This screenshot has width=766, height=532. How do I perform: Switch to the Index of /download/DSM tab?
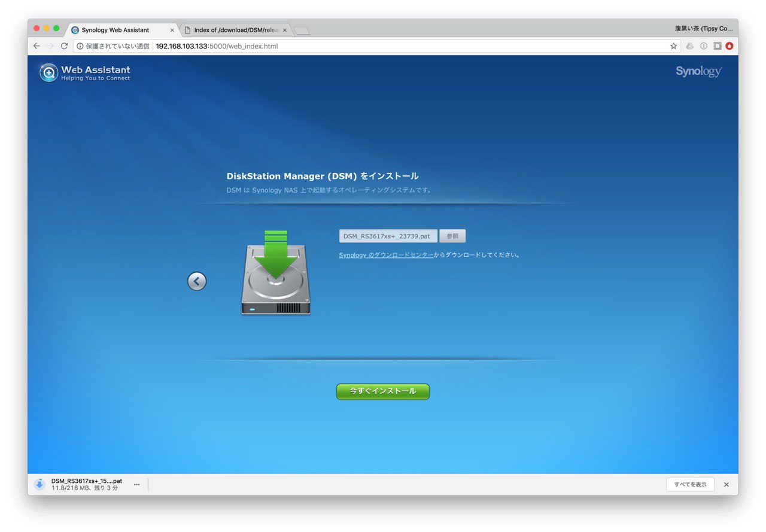[236, 30]
